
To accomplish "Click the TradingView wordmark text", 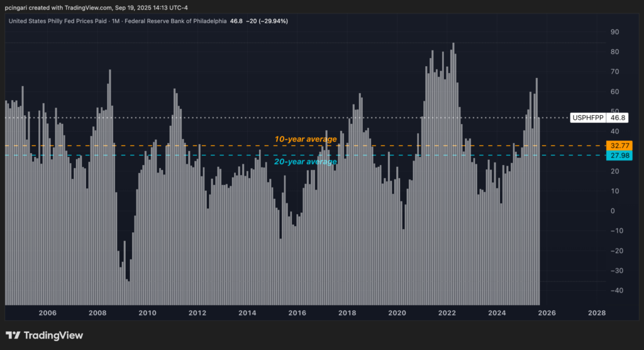I will coord(54,336).
